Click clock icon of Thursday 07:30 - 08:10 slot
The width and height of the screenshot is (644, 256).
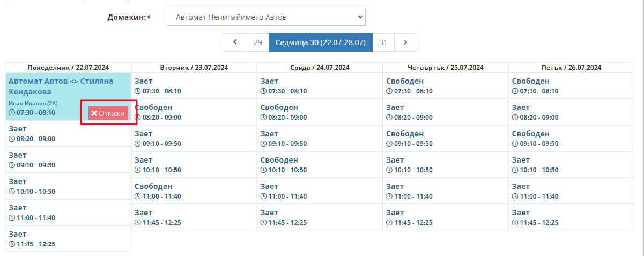(389, 91)
